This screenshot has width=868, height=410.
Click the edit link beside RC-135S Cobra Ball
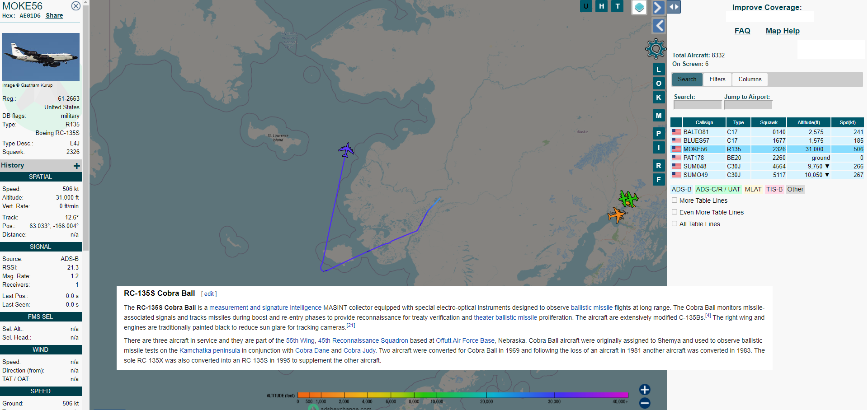[x=209, y=294]
